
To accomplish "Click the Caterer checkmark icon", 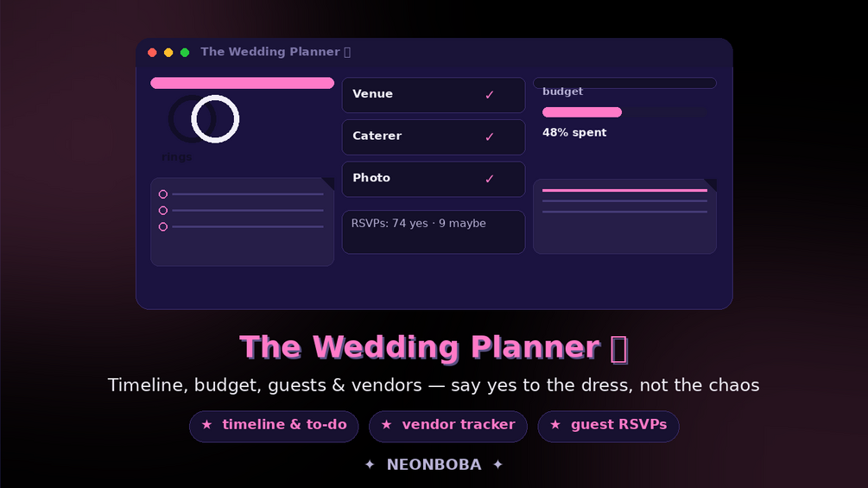I will 490,136.
